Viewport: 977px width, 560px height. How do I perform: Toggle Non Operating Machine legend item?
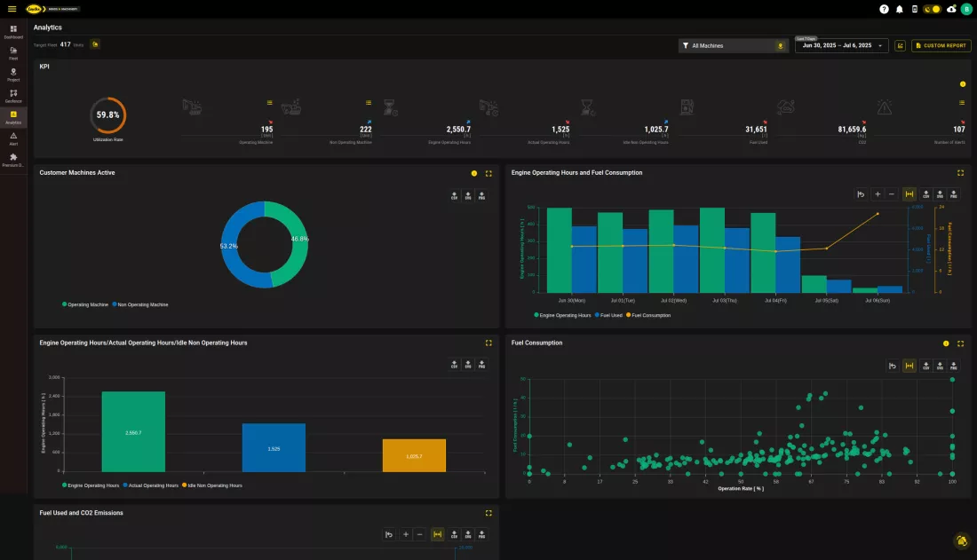click(140, 304)
